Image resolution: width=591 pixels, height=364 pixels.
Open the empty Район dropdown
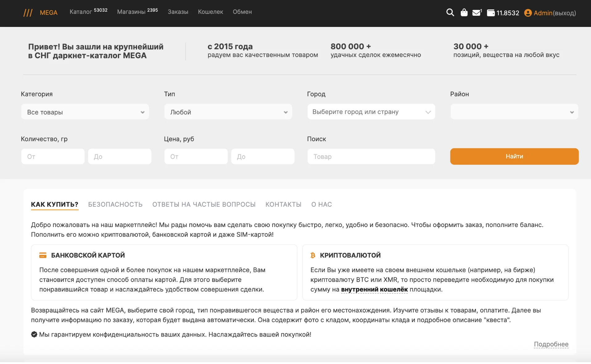(514, 112)
